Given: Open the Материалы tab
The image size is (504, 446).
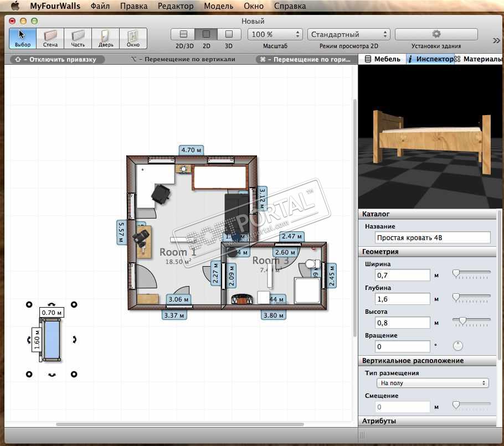Looking at the screenshot, I should (479, 59).
